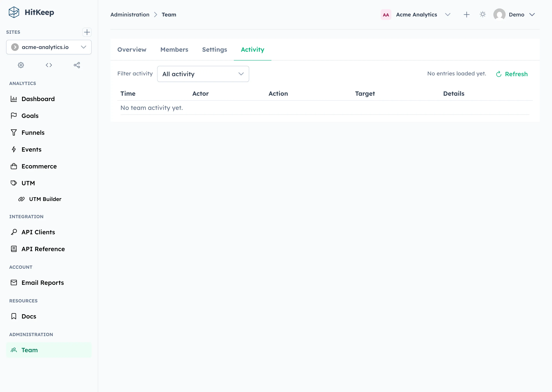Open Funnels in the sidebar
552x392 pixels.
point(33,132)
